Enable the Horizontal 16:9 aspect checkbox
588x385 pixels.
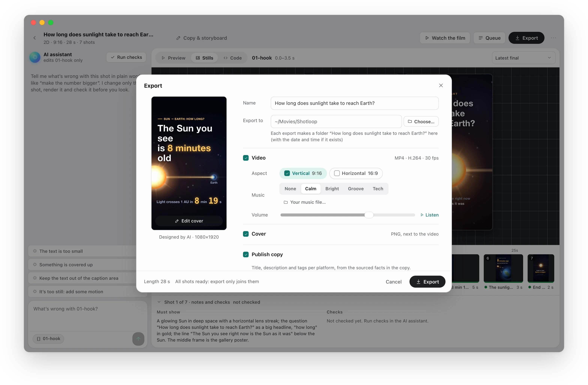click(x=337, y=173)
